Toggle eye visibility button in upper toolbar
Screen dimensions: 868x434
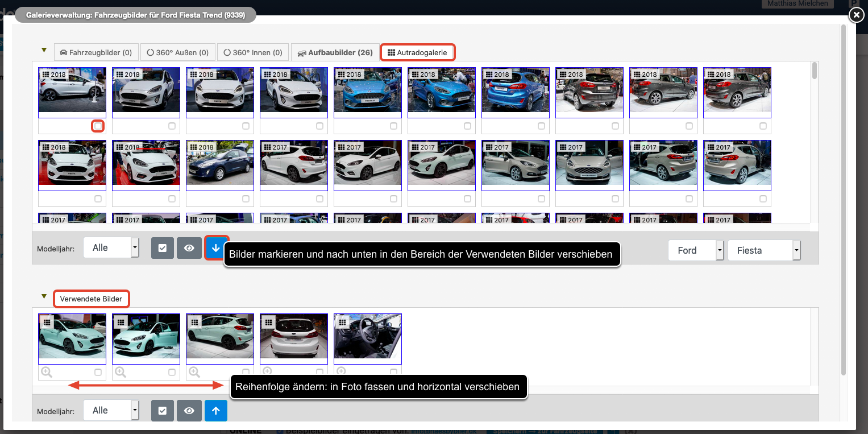(189, 249)
